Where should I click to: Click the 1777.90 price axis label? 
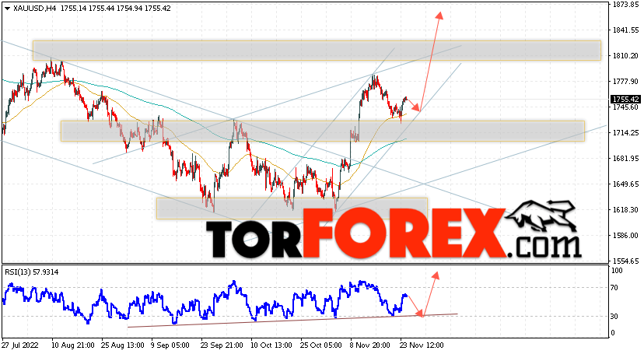click(x=625, y=82)
